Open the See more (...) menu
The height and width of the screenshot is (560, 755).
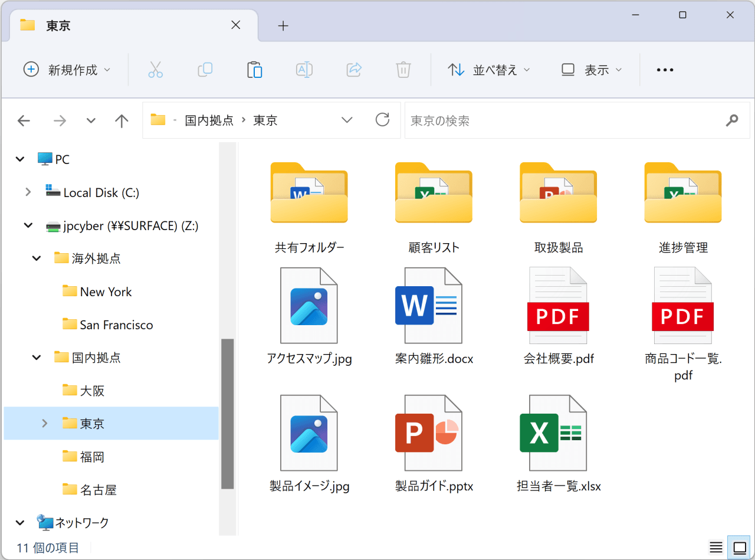[664, 70]
